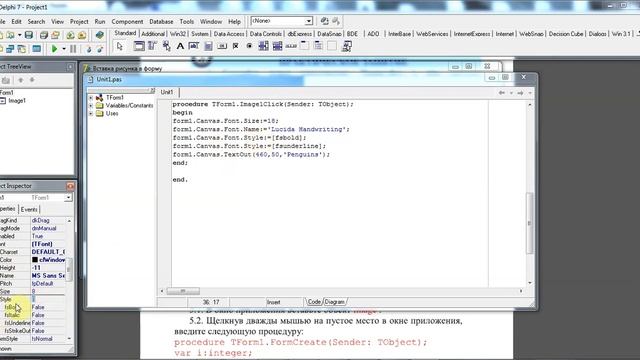Viewport: 640px width, 360px height.
Task: Click the vertical scrollbar in code editor
Action: [530, 223]
